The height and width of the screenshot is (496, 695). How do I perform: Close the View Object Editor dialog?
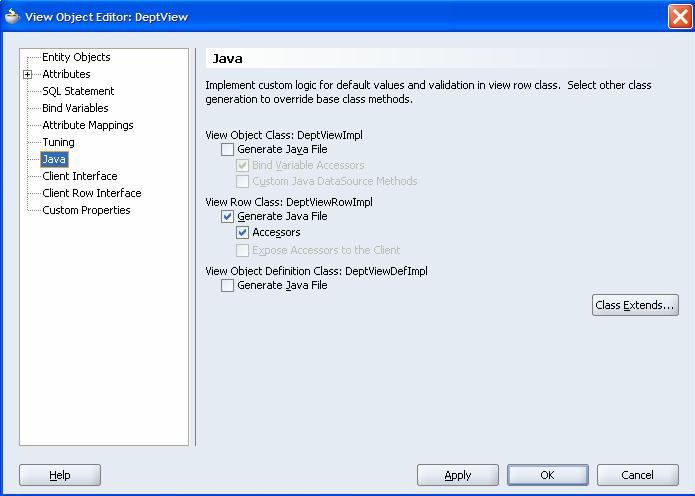(x=678, y=16)
